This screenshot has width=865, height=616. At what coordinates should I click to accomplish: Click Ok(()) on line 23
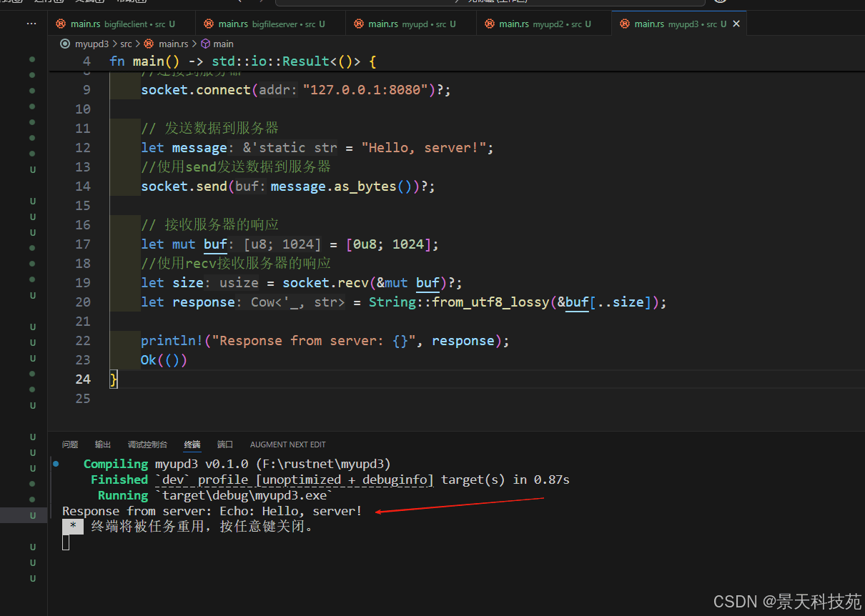coord(164,360)
